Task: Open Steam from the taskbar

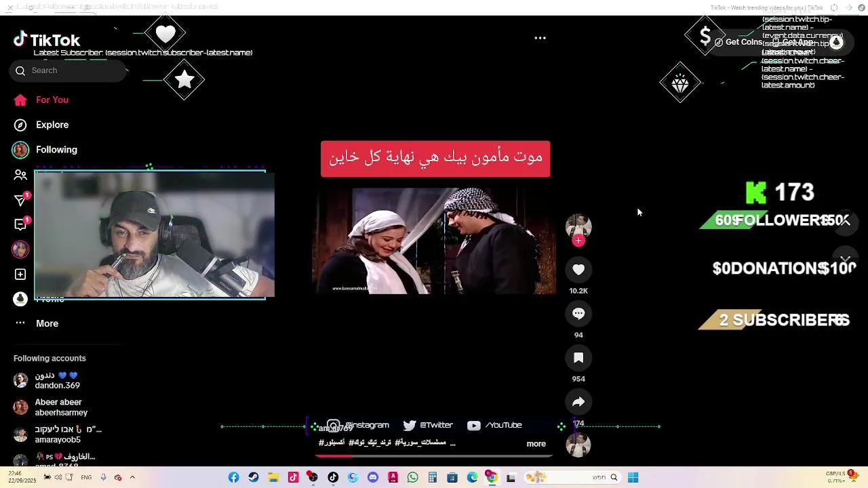Action: pyautogui.click(x=254, y=478)
